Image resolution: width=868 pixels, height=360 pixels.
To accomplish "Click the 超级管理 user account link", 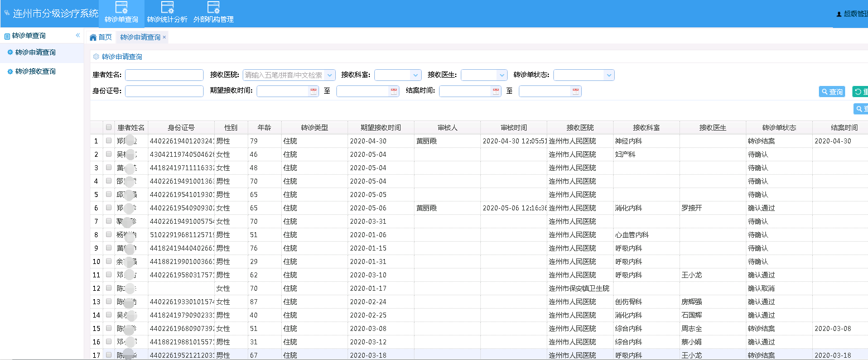I will click(x=852, y=14).
